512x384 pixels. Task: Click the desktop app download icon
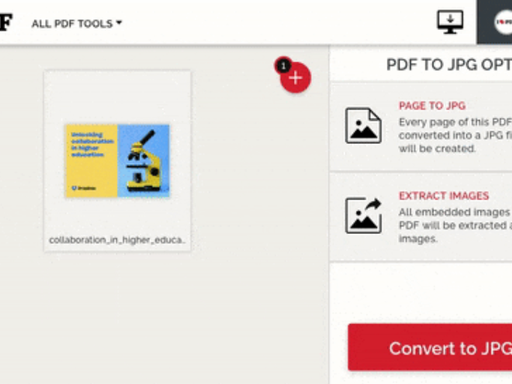pyautogui.click(x=450, y=22)
